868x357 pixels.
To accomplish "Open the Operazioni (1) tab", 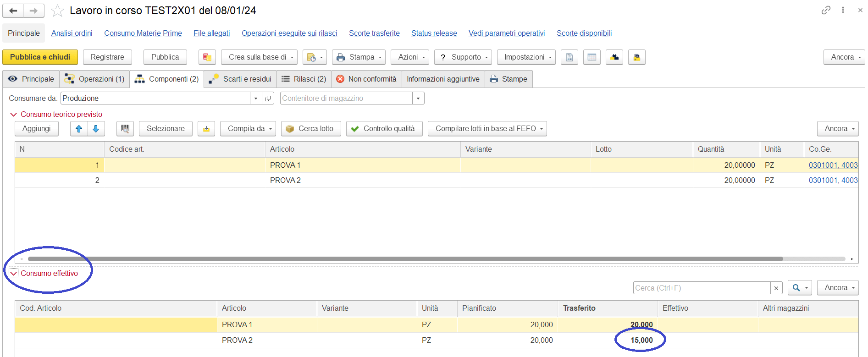I will tap(94, 79).
